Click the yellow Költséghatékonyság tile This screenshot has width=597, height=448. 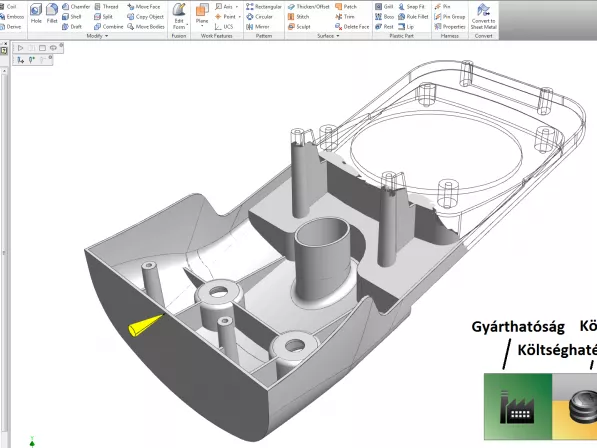point(575,407)
